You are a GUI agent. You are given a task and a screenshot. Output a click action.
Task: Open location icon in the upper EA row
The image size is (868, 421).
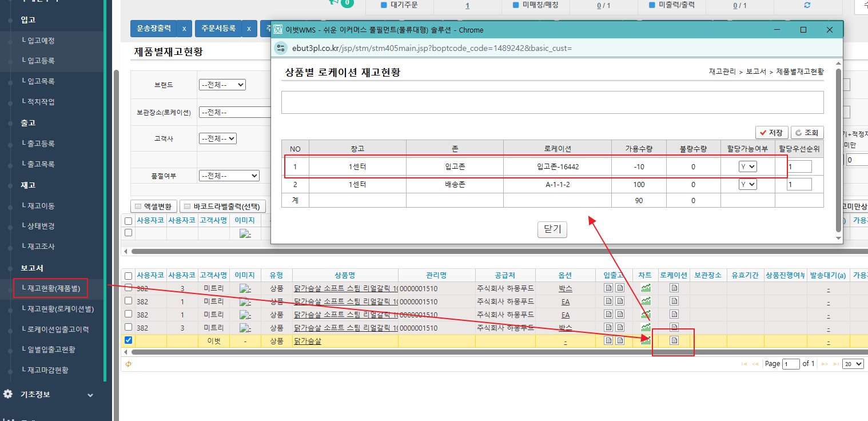pyautogui.click(x=674, y=301)
